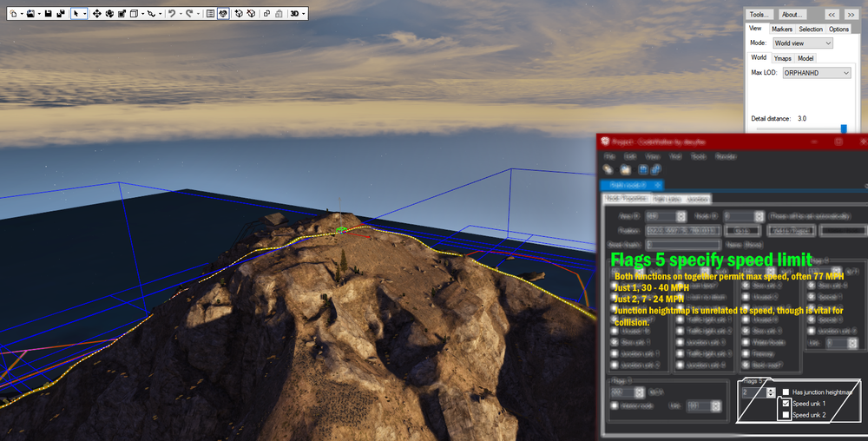Screen dimensions: 868x441
Task: Choose the Move widget tool
Action: tap(97, 14)
